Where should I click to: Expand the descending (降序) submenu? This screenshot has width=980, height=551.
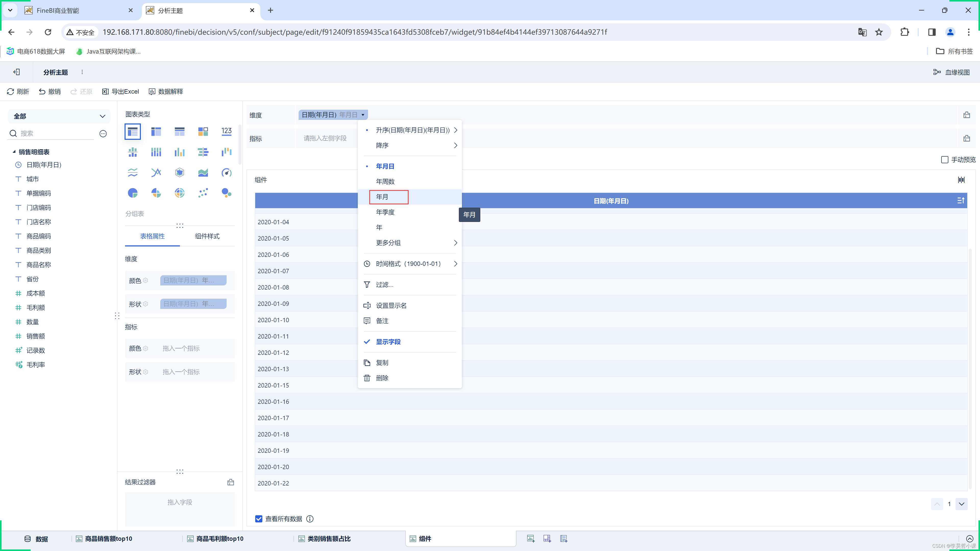point(410,145)
